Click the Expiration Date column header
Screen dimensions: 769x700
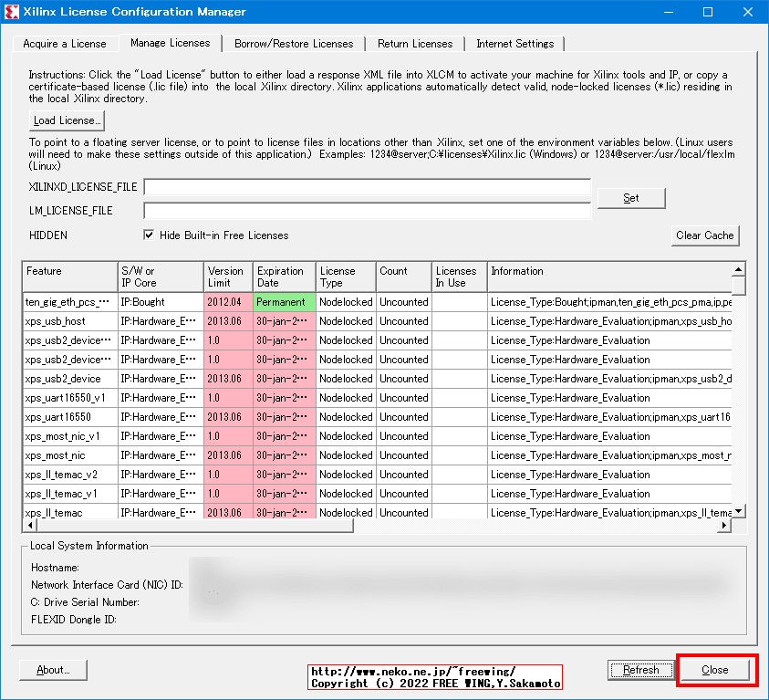click(285, 277)
